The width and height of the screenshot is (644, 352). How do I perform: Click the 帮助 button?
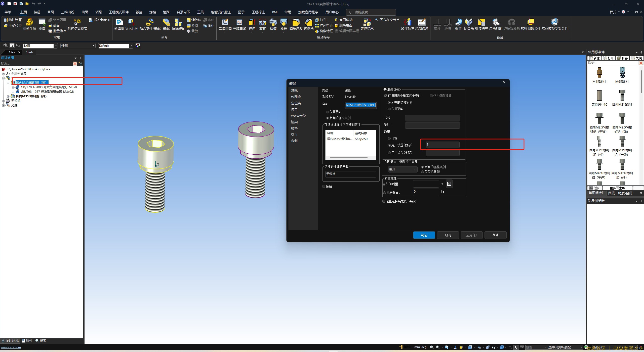[x=495, y=235]
